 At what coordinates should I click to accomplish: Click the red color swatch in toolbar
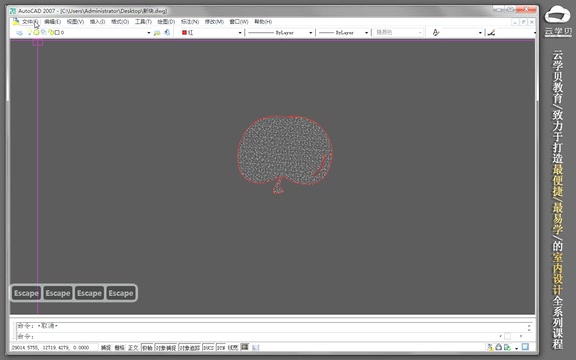point(184,33)
